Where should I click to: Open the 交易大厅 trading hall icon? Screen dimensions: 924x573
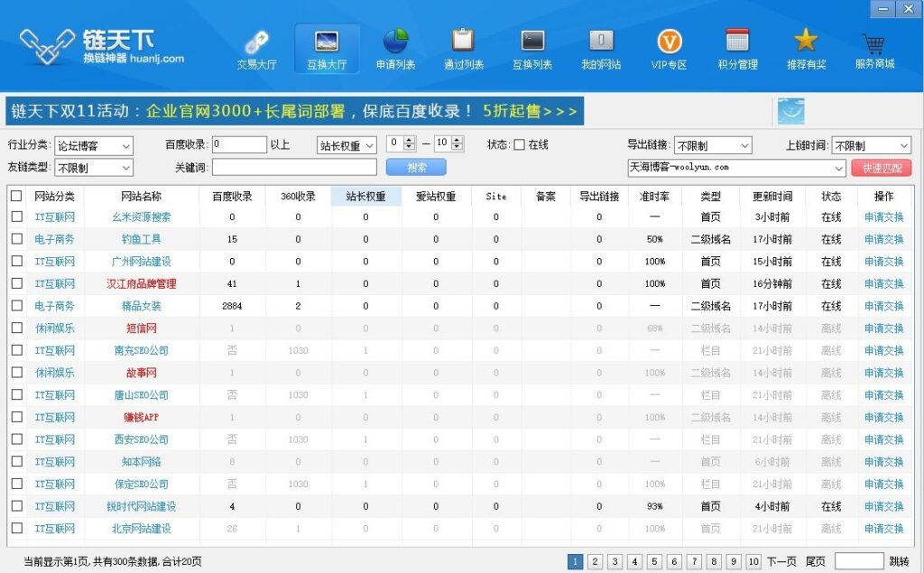click(x=256, y=50)
